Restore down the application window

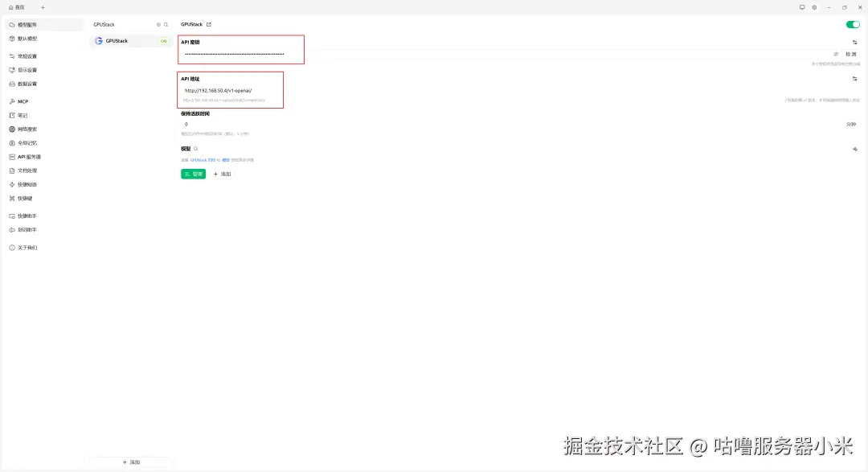point(844,8)
